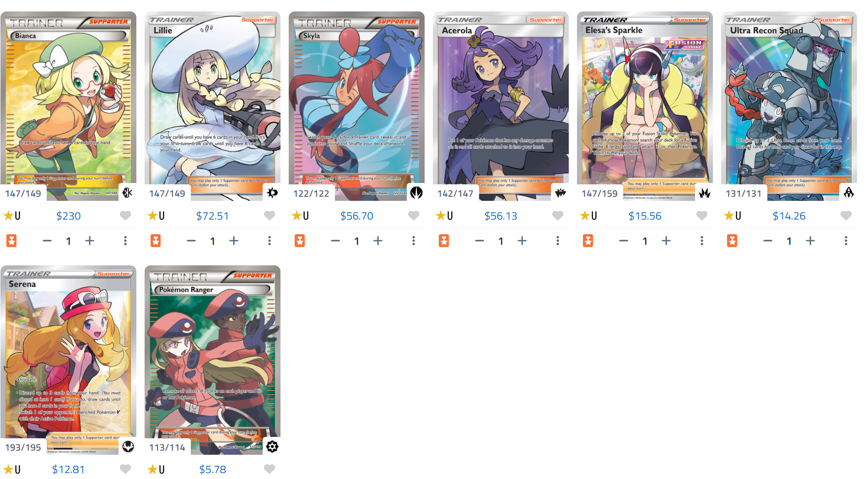Open three-dot menu for Bianca card

coord(125,241)
